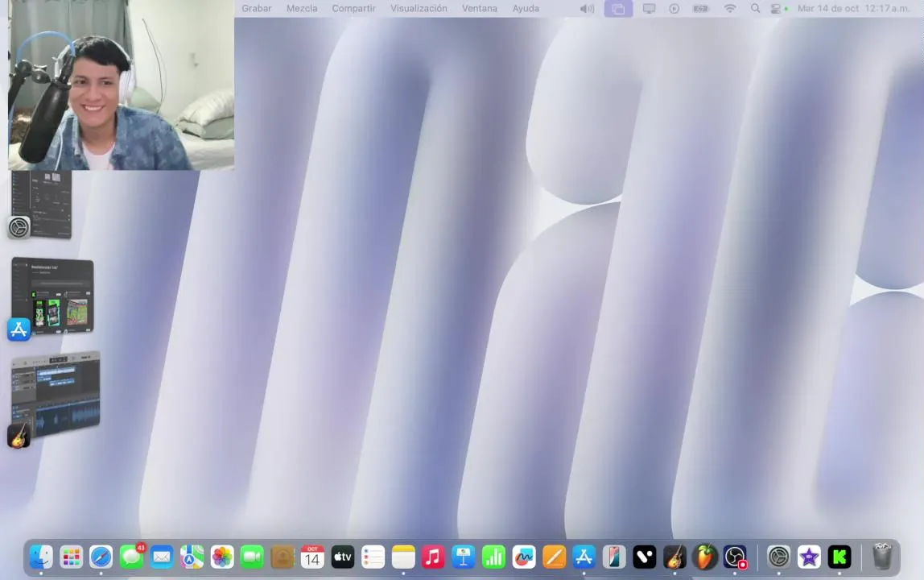Open Freeform in the Dock

(524, 557)
